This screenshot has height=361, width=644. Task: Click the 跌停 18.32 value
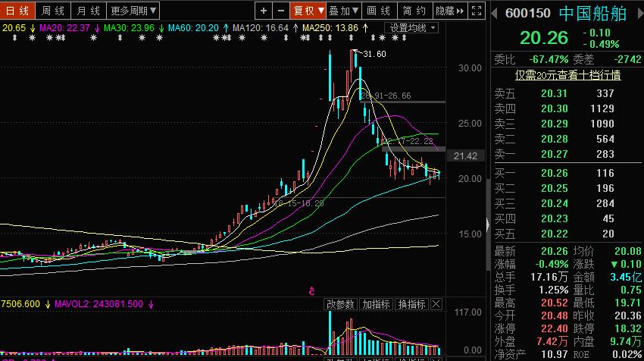click(628, 329)
